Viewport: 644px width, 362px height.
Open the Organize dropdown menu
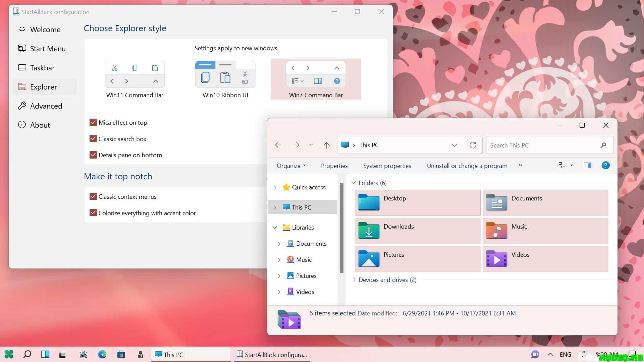click(291, 166)
